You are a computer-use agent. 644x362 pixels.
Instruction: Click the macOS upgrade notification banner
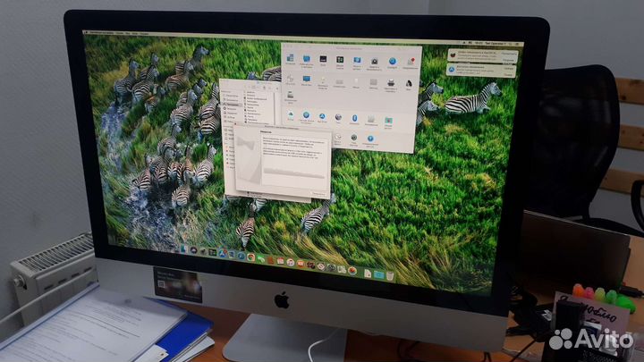pyautogui.click(x=483, y=55)
